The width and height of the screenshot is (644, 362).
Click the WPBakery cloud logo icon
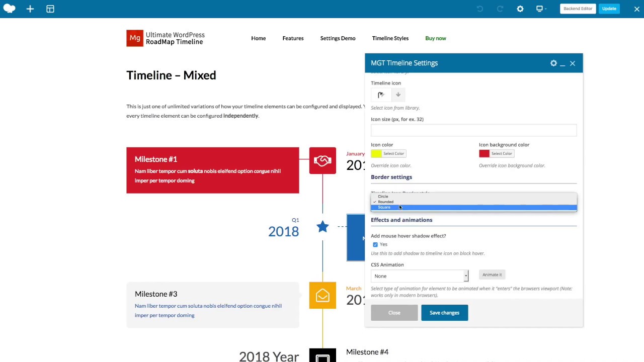(x=9, y=9)
